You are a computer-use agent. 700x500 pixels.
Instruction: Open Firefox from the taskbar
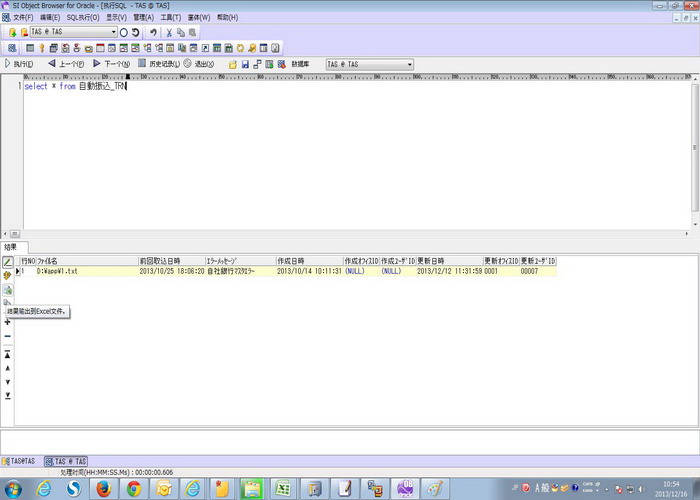(x=104, y=489)
